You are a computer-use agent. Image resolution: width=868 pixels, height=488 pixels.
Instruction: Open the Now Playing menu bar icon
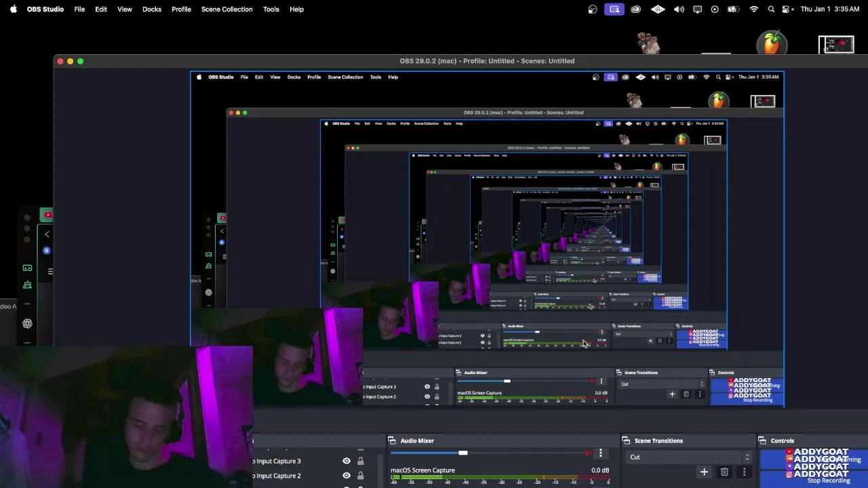point(715,9)
